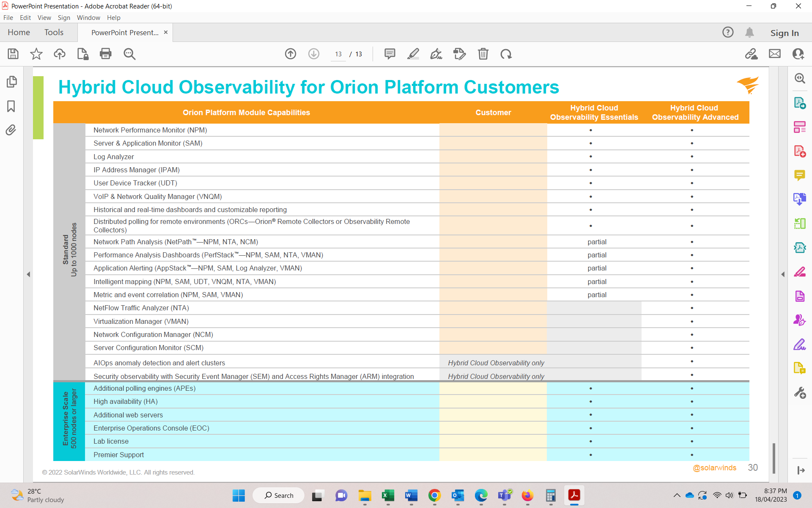Expand the left navigation pane arrow
Image resolution: width=812 pixels, height=508 pixels.
tap(28, 274)
